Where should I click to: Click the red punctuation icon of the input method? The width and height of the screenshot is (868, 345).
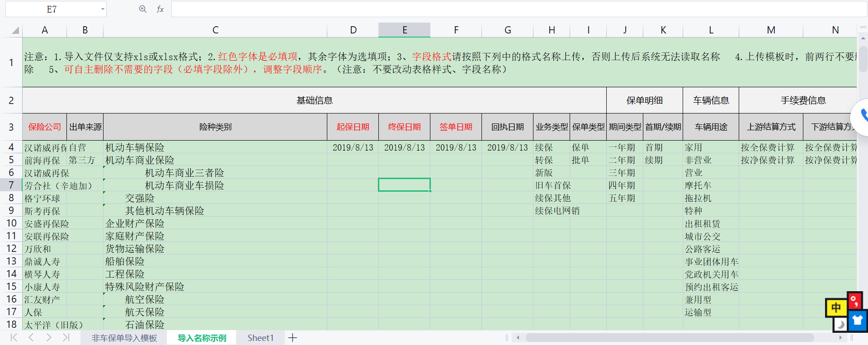point(854,300)
